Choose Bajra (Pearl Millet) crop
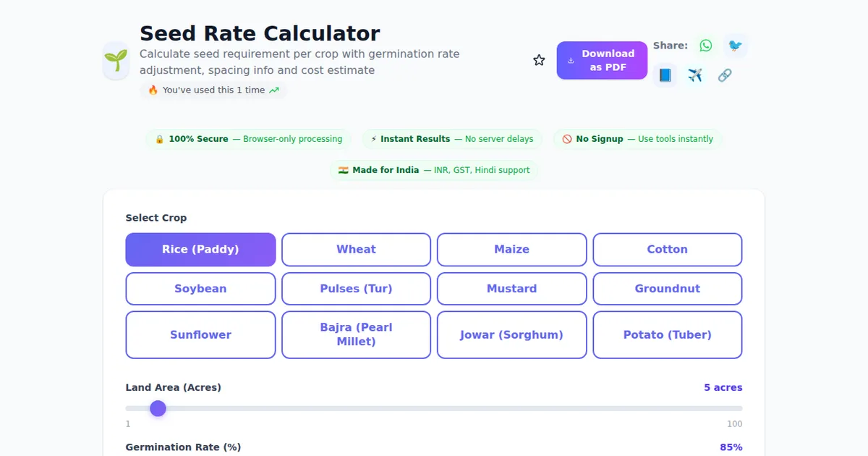The image size is (868, 456). coord(356,334)
